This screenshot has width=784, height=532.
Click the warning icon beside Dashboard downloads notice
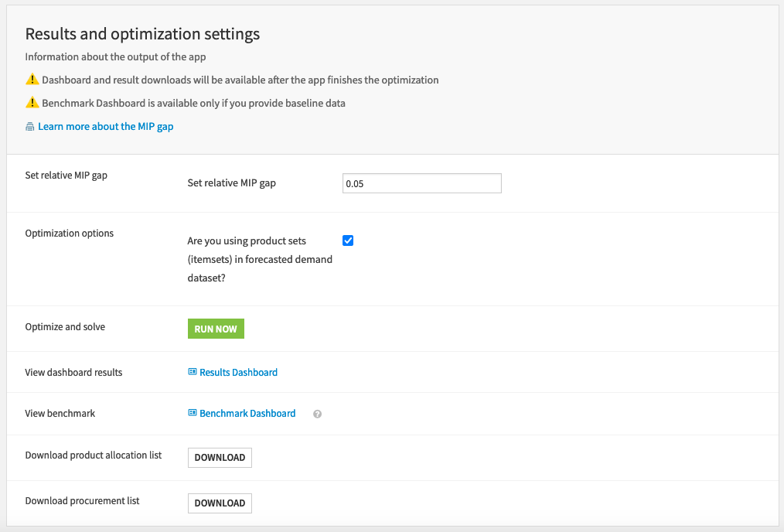(x=32, y=80)
